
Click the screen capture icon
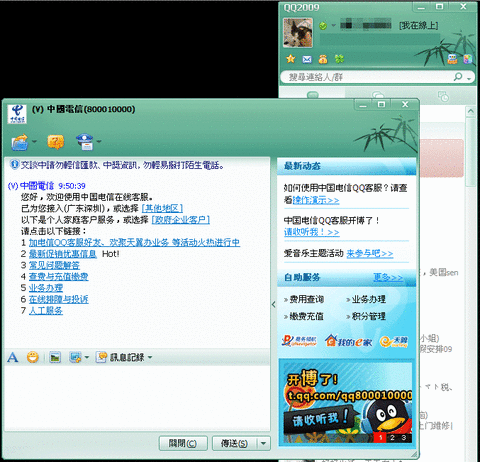pyautogui.click(x=75, y=357)
